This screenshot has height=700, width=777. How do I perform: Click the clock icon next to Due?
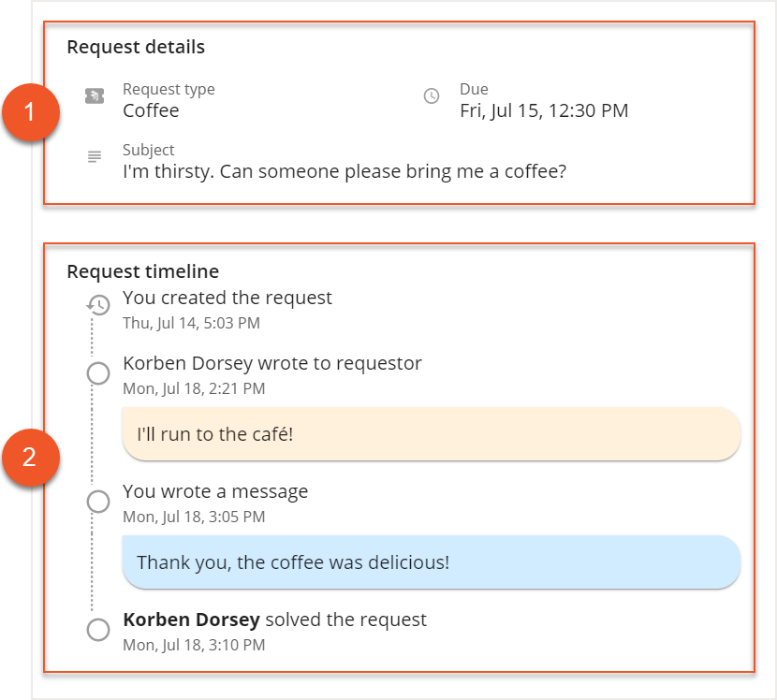pos(431,96)
